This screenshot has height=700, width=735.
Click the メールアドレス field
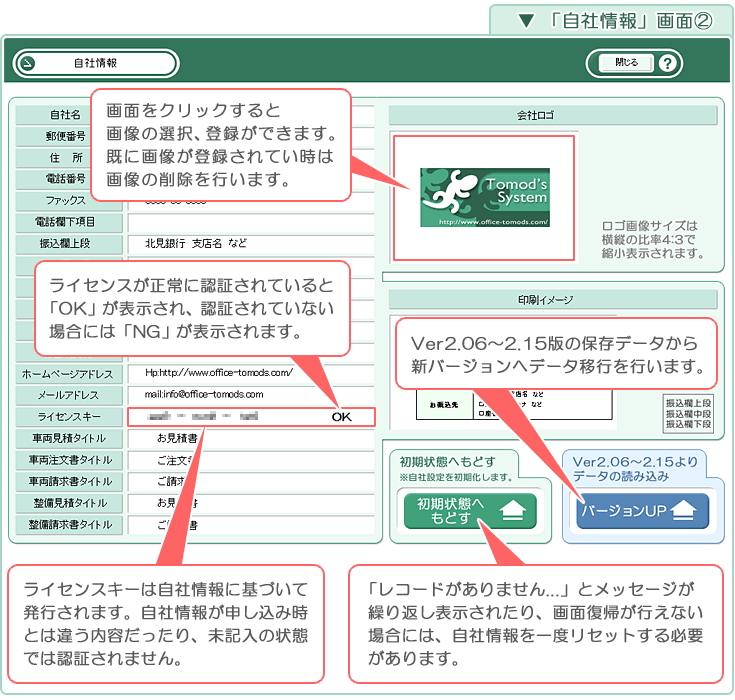pos(251,395)
